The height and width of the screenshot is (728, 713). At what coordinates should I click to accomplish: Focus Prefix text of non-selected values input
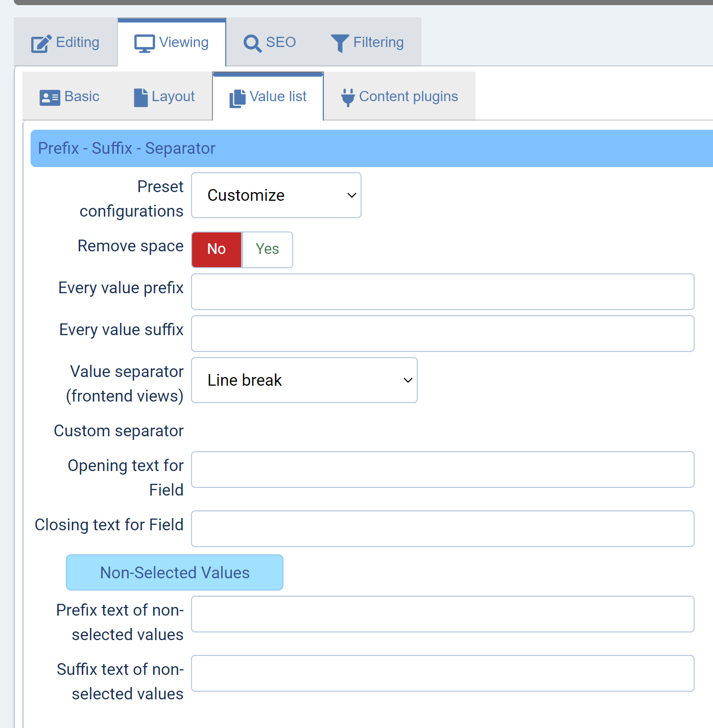443,614
